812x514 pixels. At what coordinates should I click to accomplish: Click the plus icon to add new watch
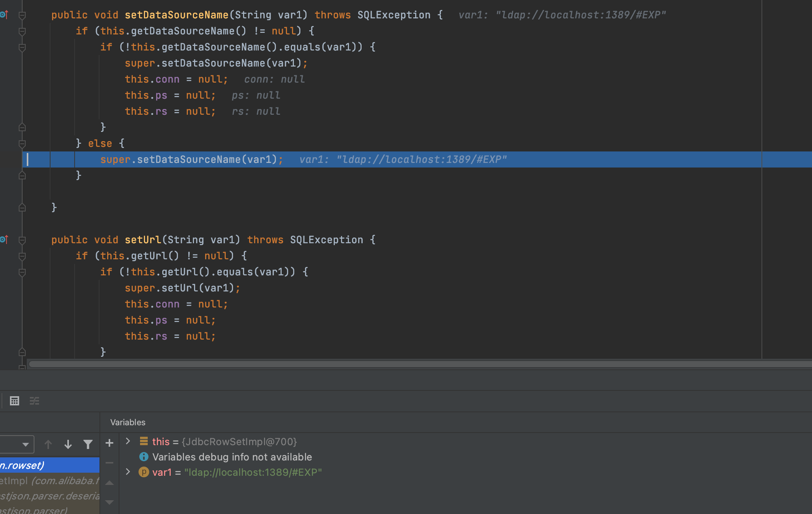point(109,443)
